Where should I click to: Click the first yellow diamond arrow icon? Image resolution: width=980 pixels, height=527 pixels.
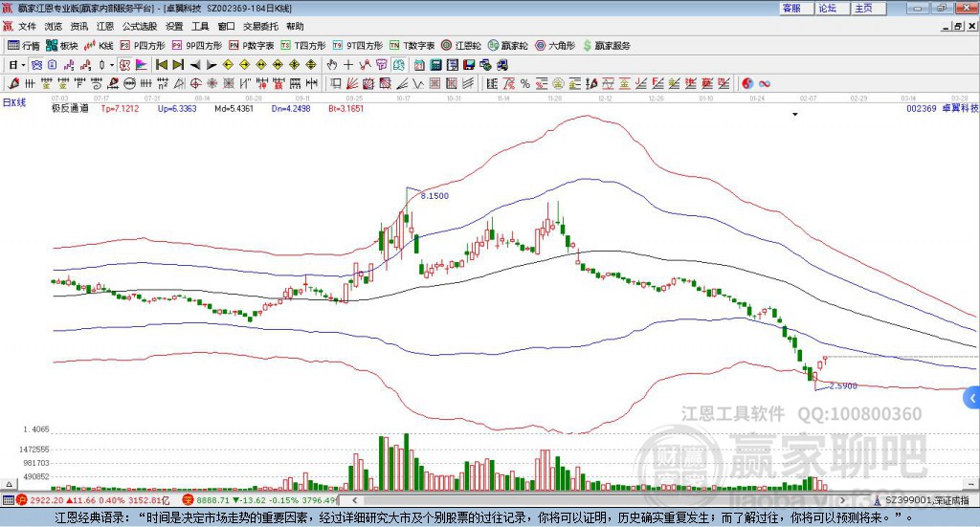pyautogui.click(x=228, y=65)
